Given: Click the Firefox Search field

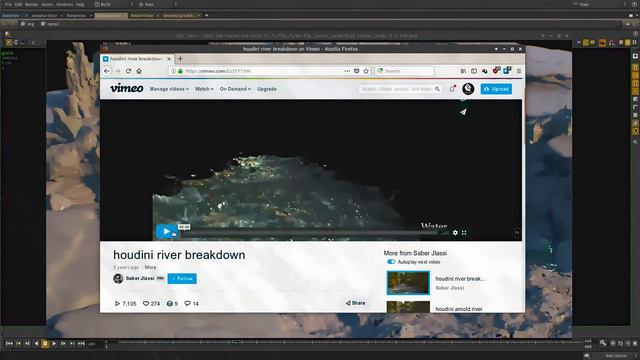Looking at the screenshot, I should [x=404, y=71].
